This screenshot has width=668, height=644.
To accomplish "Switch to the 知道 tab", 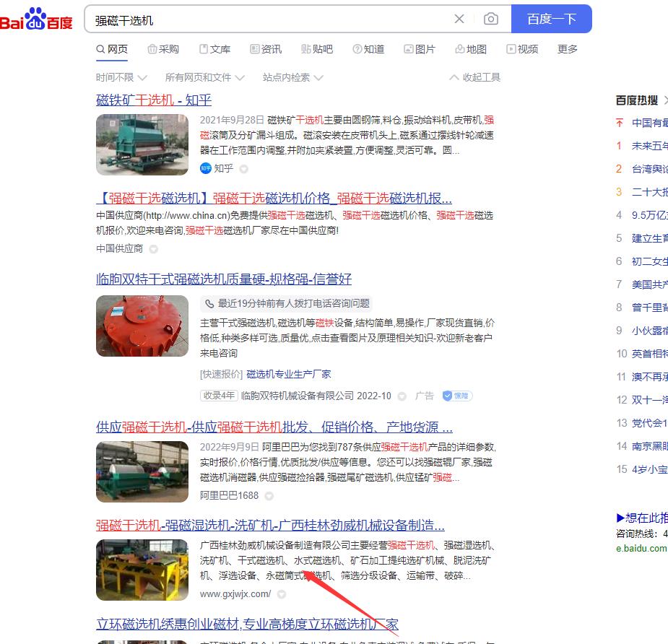I will [x=368, y=49].
